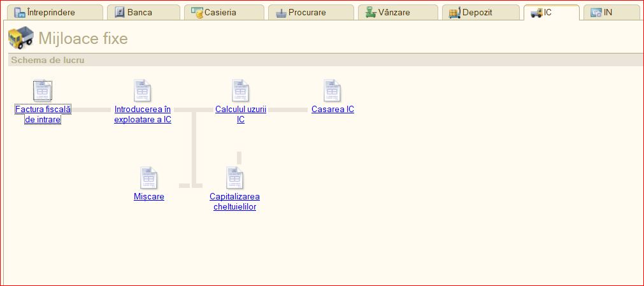Click the Calculul uzurii IC document icon
Screen dimensions: 644x286
240,91
